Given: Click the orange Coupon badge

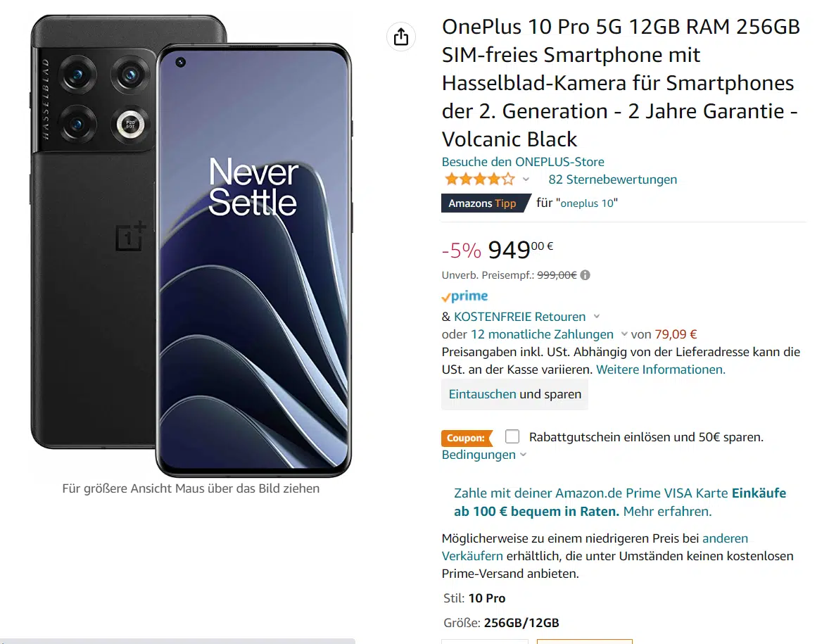Looking at the screenshot, I should [x=466, y=438].
